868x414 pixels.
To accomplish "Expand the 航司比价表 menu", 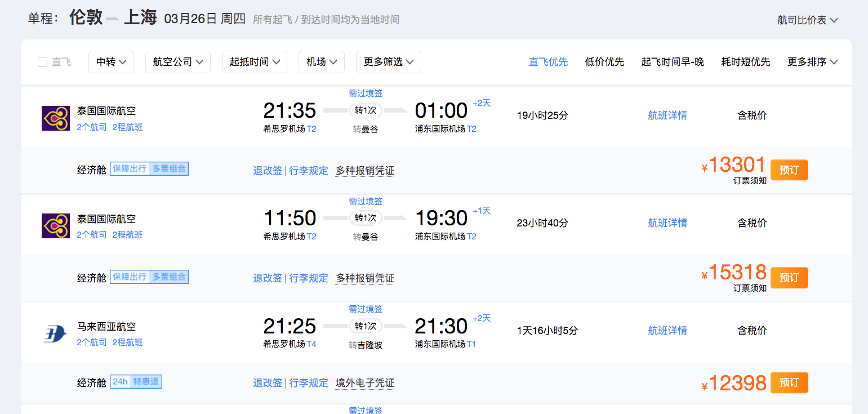I will tap(807, 20).
